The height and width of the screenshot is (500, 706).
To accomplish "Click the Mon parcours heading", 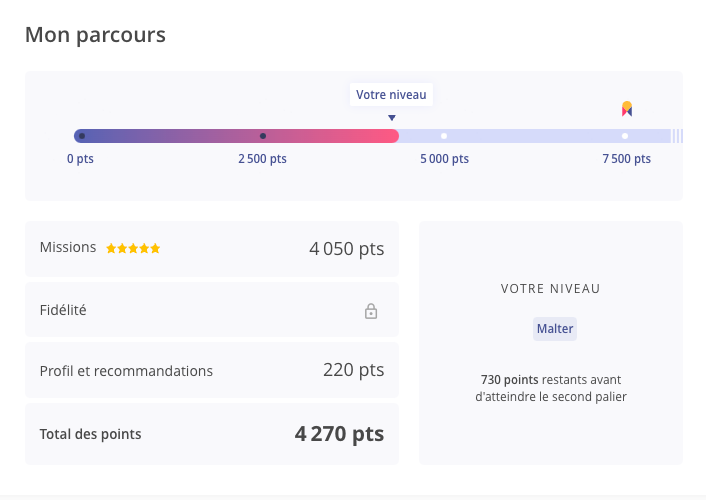I will coord(95,35).
